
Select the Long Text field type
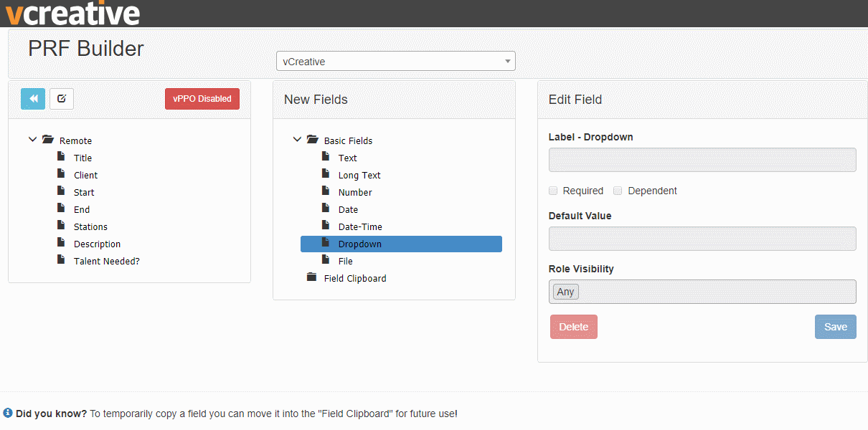click(360, 176)
